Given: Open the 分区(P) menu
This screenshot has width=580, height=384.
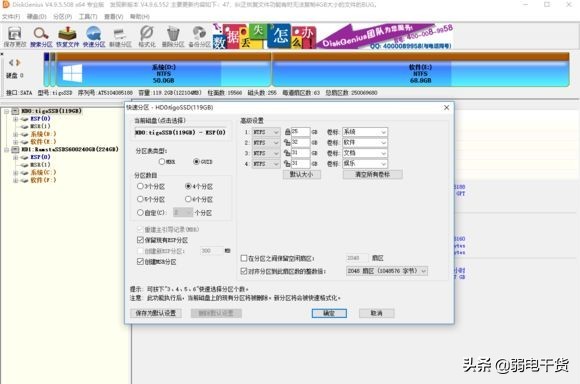Looking at the screenshot, I should (63, 17).
